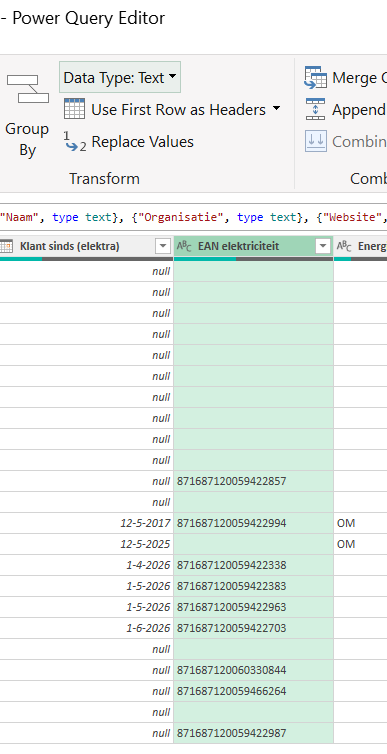Open the Data Type: Text dropdown
Viewport: 387px width, 754px height.
click(120, 77)
